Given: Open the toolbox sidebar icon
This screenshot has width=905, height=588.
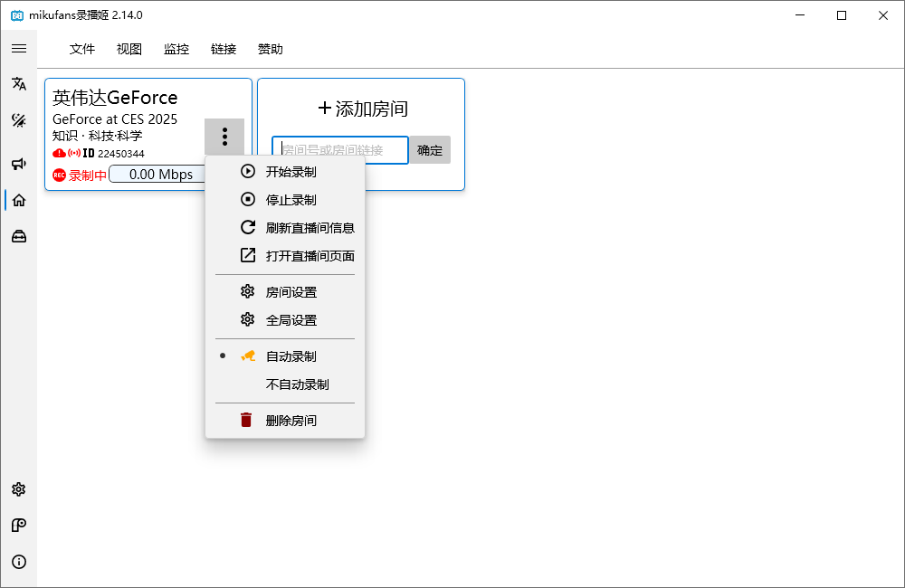Looking at the screenshot, I should coord(19,237).
